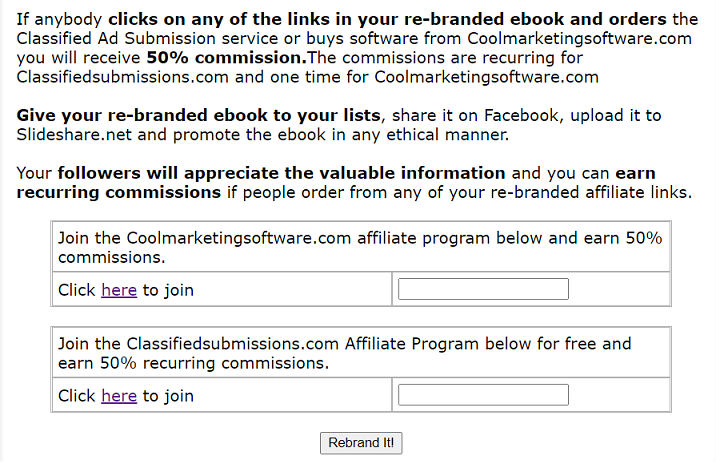Click bold 'clicks on any of the links' text

[219, 19]
